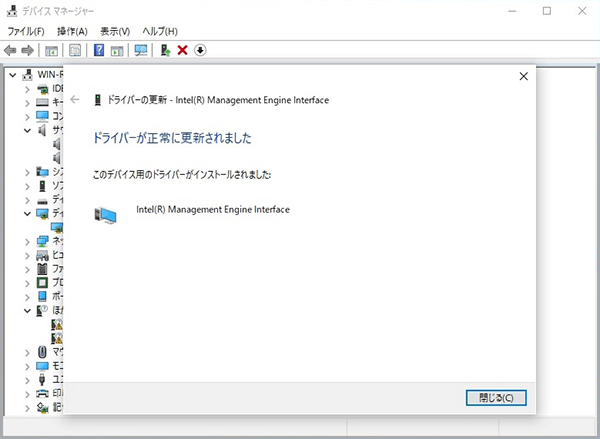Select the network adapters category icon
Image resolution: width=600 pixels, height=439 pixels.
click(x=42, y=242)
